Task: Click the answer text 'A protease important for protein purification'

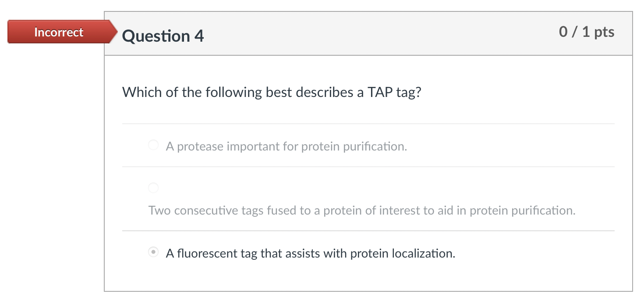Action: pos(286,146)
